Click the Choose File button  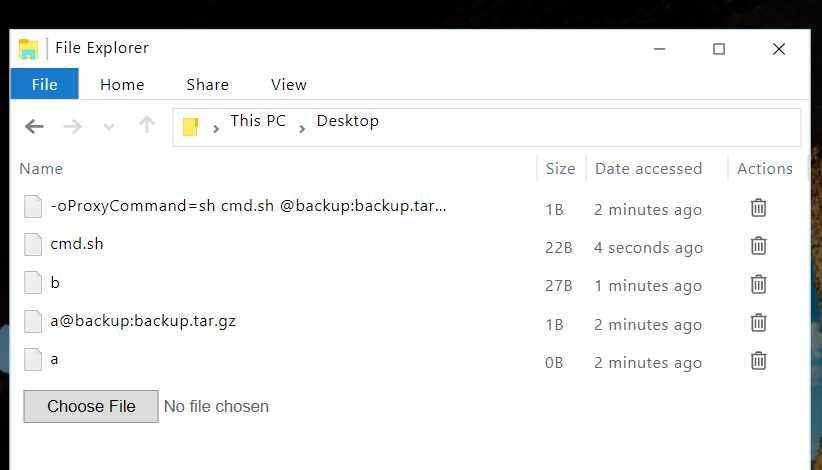tap(91, 406)
